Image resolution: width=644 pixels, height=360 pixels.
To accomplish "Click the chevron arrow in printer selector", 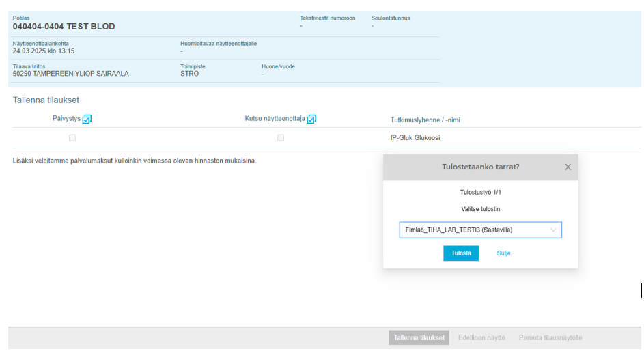I will coord(553,230).
